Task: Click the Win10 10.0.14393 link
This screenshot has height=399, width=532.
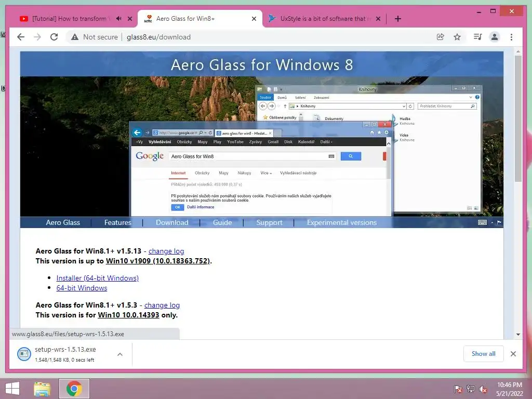Action: point(128,315)
